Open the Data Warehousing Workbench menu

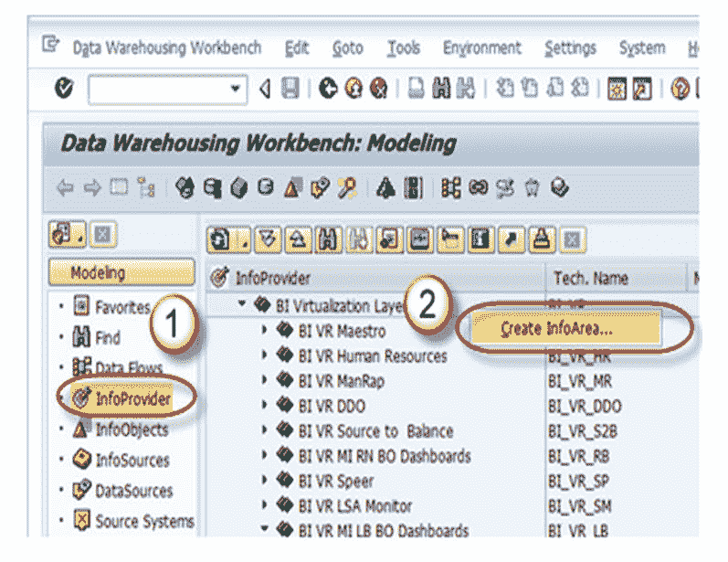(167, 48)
